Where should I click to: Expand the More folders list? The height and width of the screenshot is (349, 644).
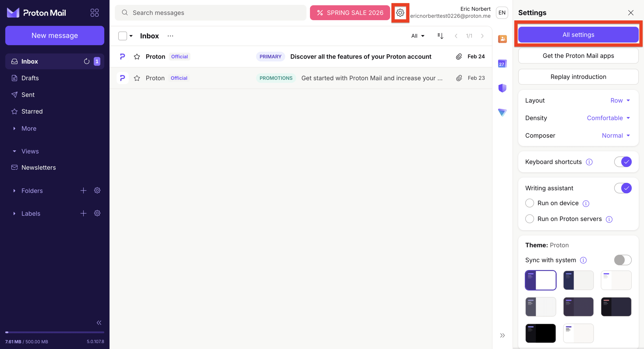pos(29,128)
